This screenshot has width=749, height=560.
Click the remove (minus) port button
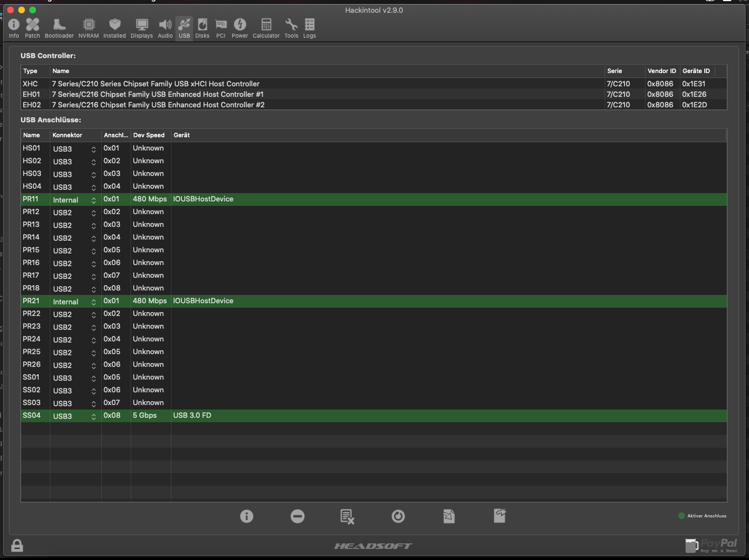point(298,516)
